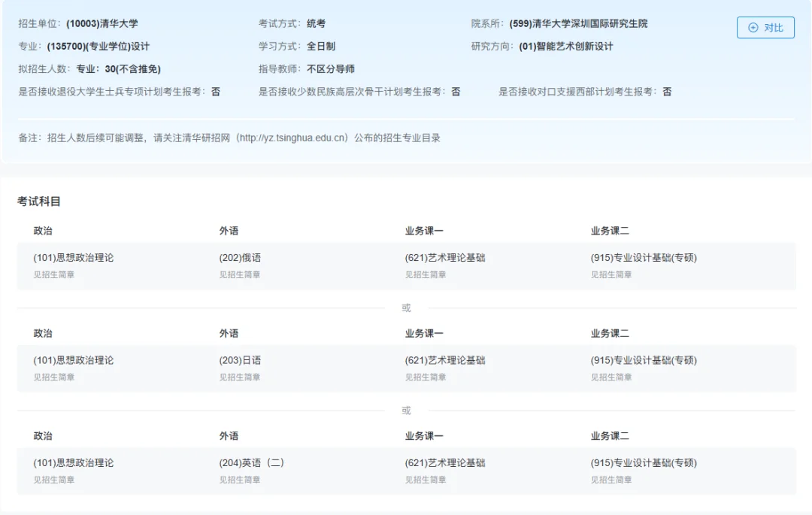This screenshot has width=812, height=515.
Task: Click 见招生简章 under (203)日语
Action: click(240, 377)
